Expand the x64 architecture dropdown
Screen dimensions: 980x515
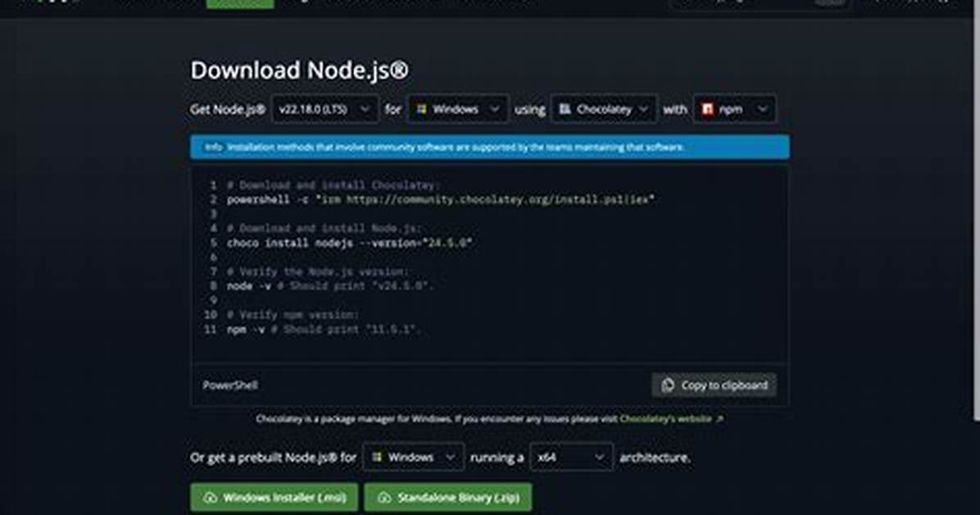(x=571, y=458)
